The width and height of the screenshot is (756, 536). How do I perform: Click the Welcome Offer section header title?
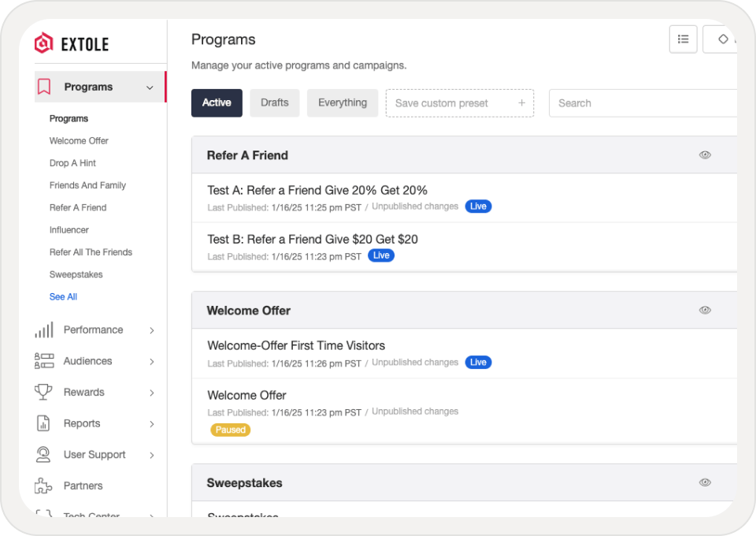pos(248,311)
